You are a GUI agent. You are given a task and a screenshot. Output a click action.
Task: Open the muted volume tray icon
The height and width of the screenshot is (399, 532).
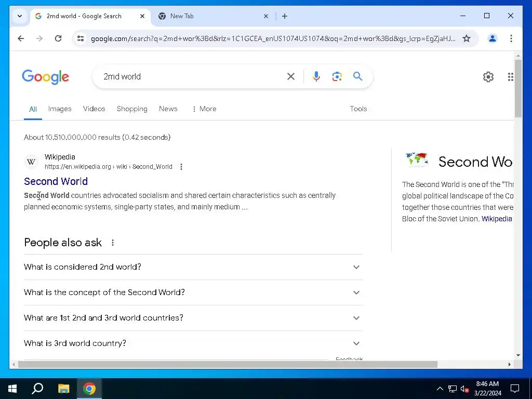coord(464,389)
